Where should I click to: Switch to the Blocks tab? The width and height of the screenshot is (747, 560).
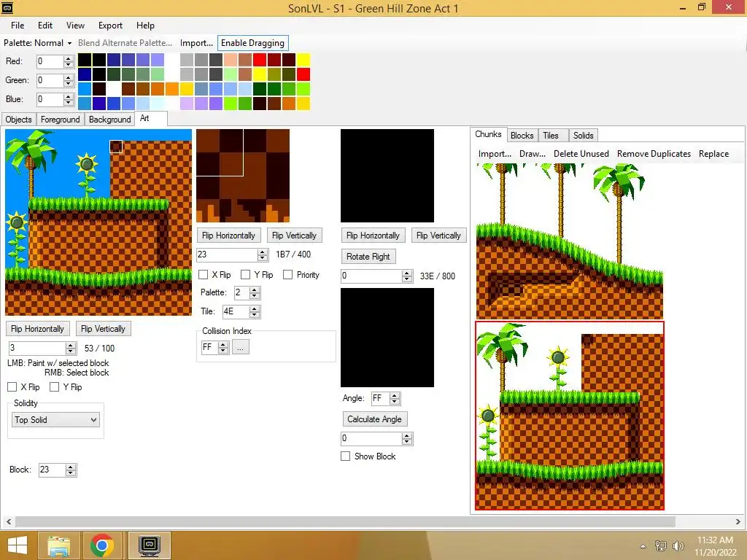[522, 136]
